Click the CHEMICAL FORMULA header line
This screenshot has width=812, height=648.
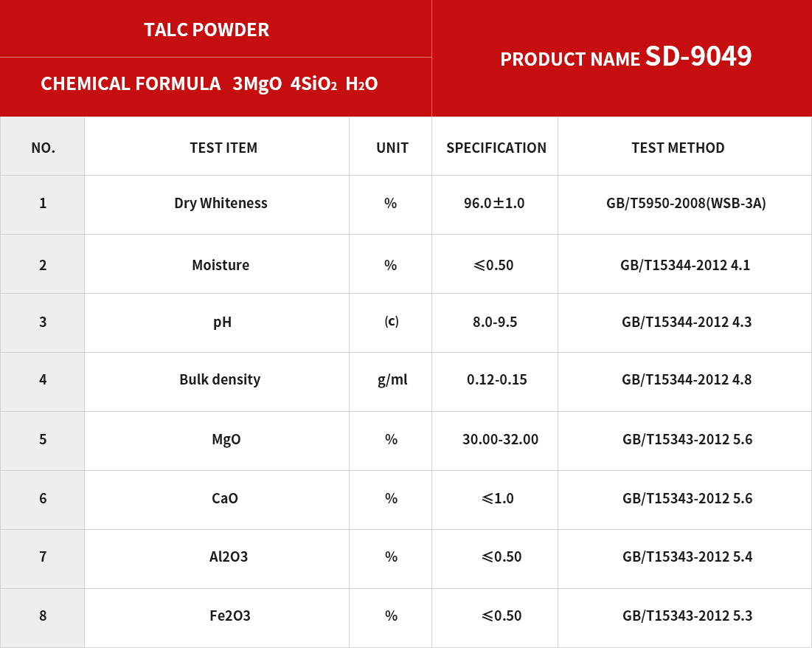pyautogui.click(x=209, y=84)
